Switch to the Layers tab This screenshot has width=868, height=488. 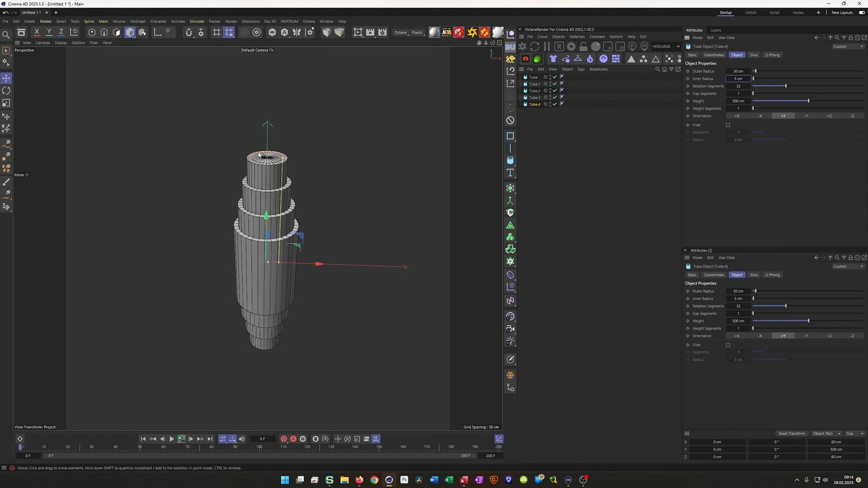[x=716, y=30]
